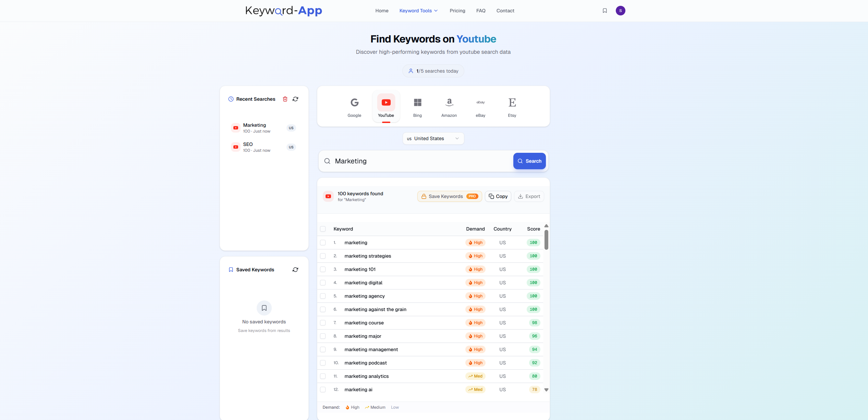Select the Bing platform icon
Image resolution: width=868 pixels, height=420 pixels.
pyautogui.click(x=417, y=102)
